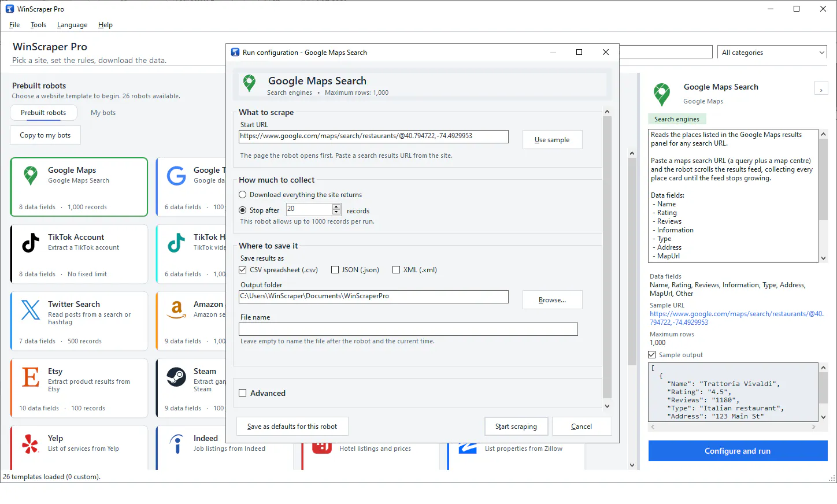The width and height of the screenshot is (837, 504).
Task: Click the Yelp burst logo icon
Action: click(x=31, y=444)
